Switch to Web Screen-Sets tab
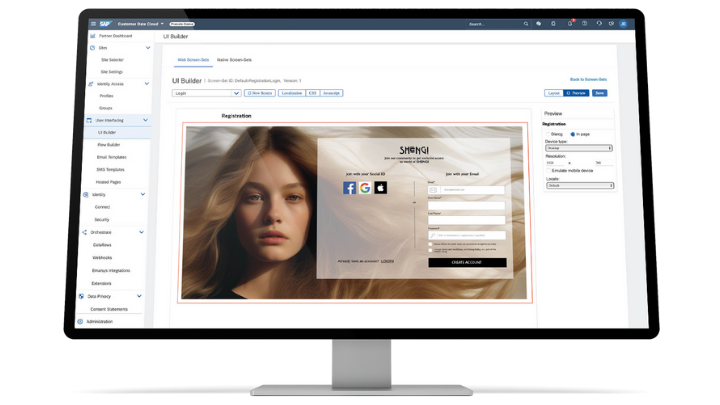This screenshot has width=720, height=405. [193, 60]
